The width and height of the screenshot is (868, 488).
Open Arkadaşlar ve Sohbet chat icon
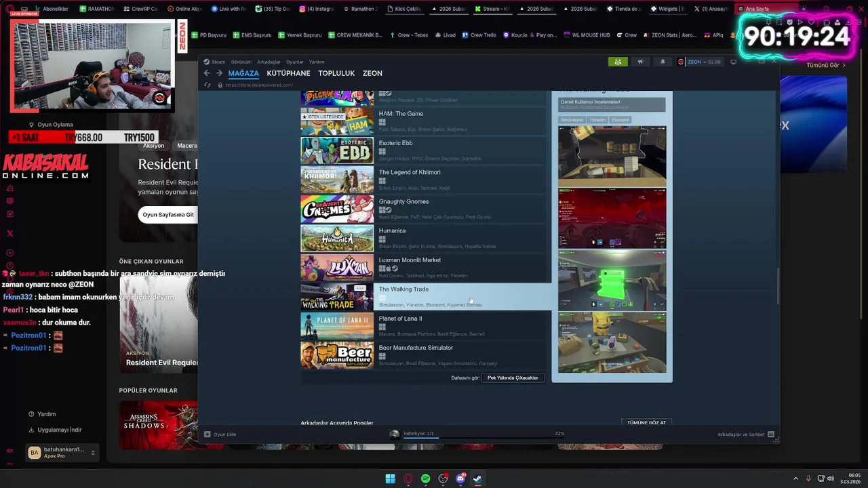coord(771,434)
